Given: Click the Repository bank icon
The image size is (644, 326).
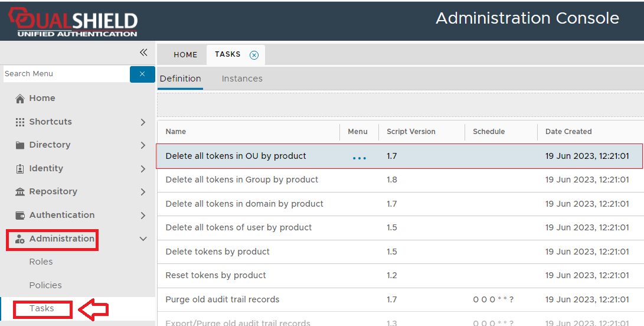Looking at the screenshot, I should pos(20,192).
